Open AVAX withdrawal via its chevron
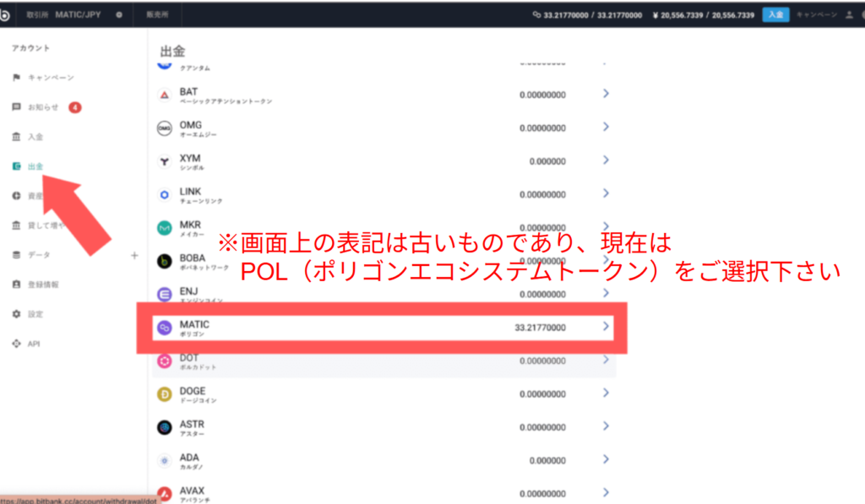This screenshot has width=865, height=504. (x=606, y=492)
